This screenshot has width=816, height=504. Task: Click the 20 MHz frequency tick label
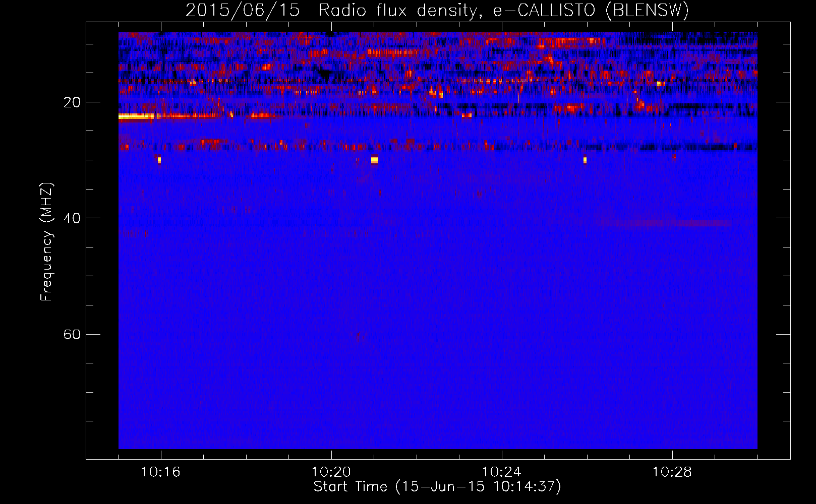[x=72, y=102]
